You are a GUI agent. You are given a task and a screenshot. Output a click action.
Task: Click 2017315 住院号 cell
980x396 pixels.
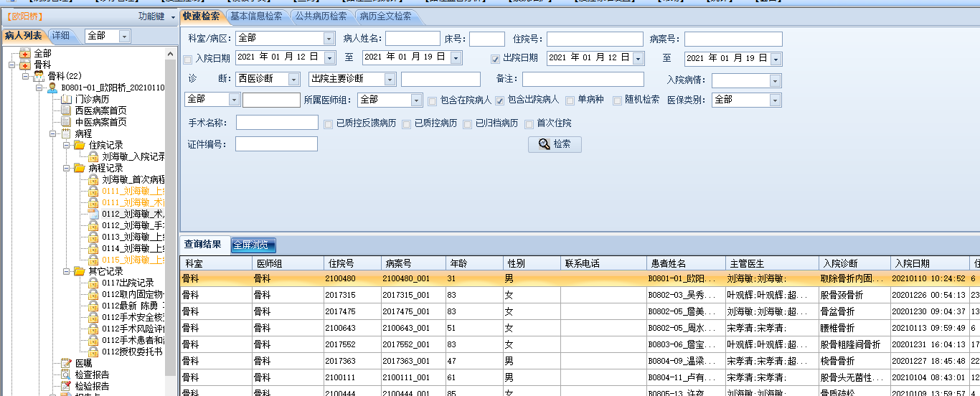(352, 295)
